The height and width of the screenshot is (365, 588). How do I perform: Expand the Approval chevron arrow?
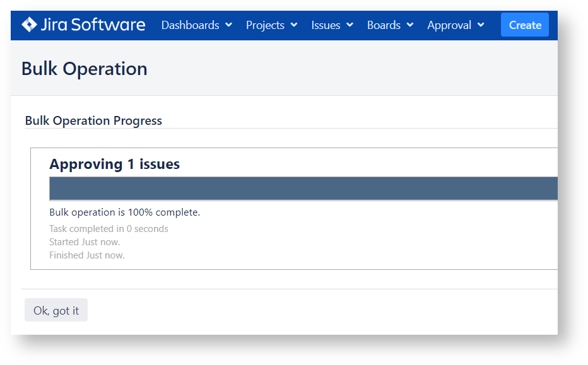[481, 25]
